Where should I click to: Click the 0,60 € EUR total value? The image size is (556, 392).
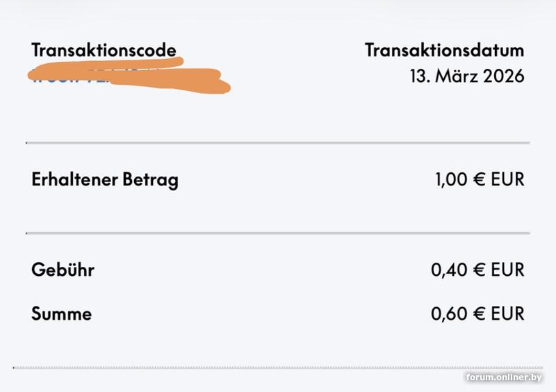click(477, 313)
